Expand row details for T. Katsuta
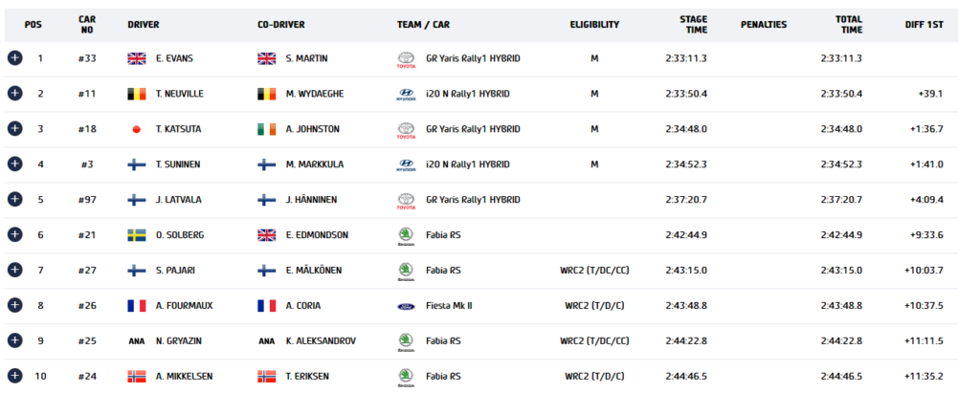980x393 pixels. tap(15, 129)
